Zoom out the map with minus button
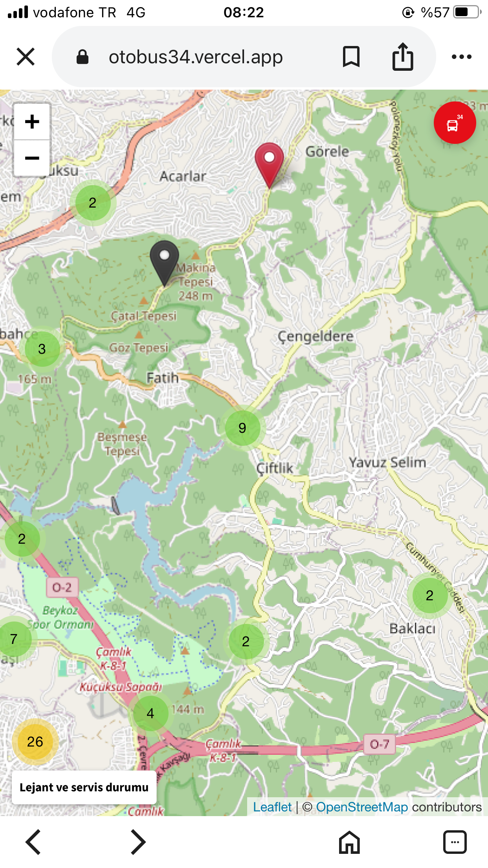The height and width of the screenshot is (868, 488). tap(32, 158)
